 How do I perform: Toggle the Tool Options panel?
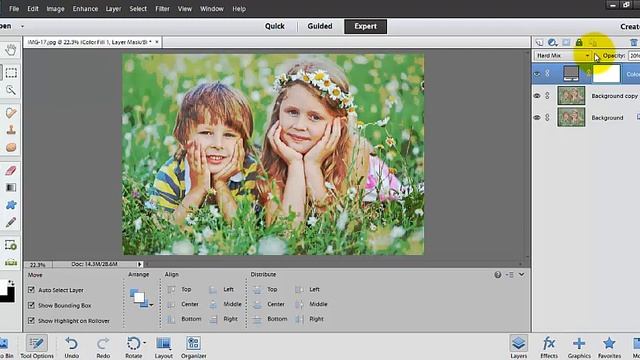[37, 347]
